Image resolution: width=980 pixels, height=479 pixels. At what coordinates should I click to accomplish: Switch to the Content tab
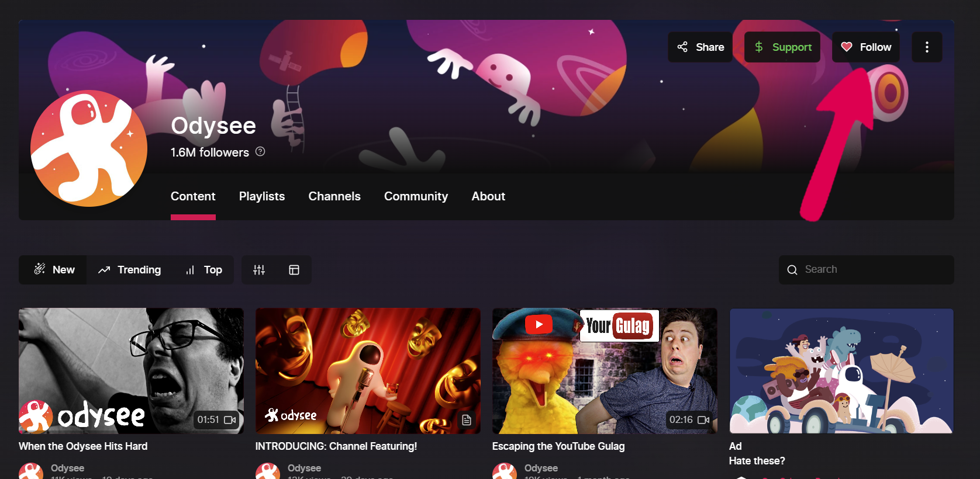pyautogui.click(x=193, y=196)
